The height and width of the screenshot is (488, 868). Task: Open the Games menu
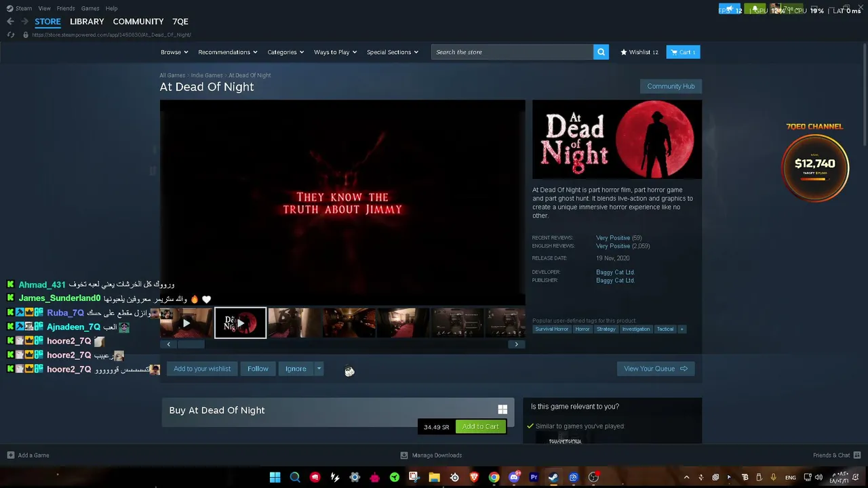(90, 8)
